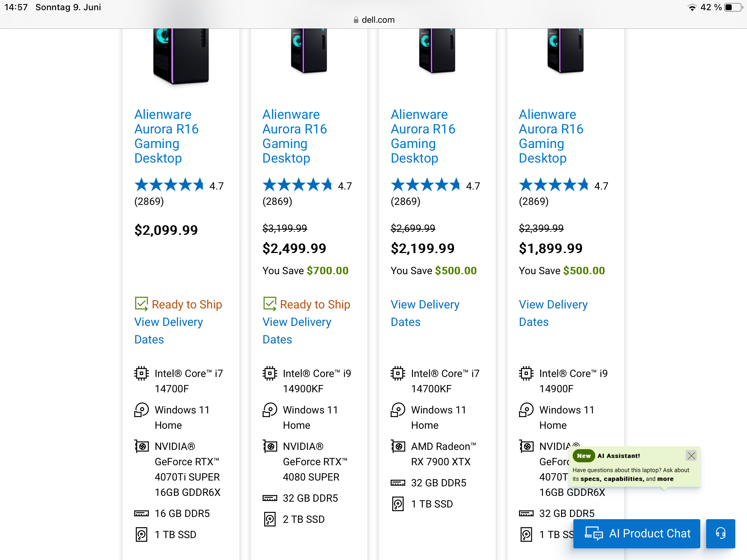Open the $2,099.99 Alienware Aurora R16 title link
The image size is (747, 560).
tap(166, 136)
